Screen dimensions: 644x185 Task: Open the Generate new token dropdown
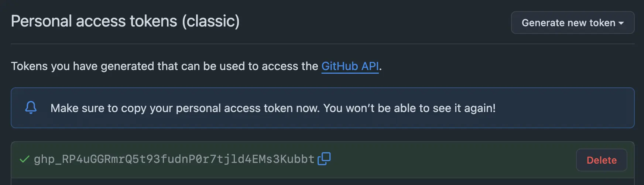click(x=572, y=23)
